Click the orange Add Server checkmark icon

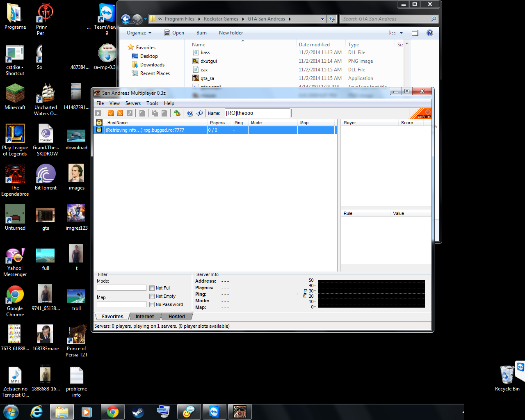pyautogui.click(x=111, y=113)
